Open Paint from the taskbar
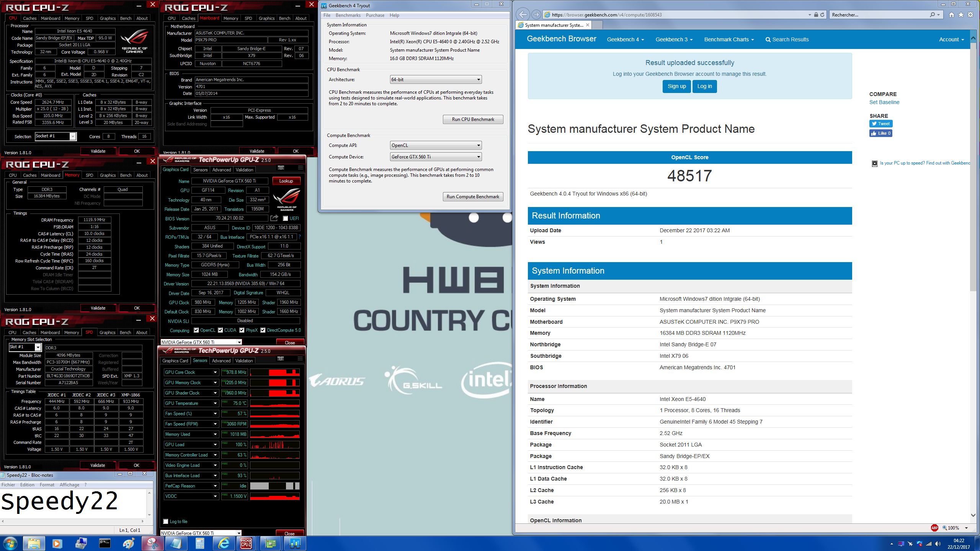The width and height of the screenshot is (980, 551). 128,543
